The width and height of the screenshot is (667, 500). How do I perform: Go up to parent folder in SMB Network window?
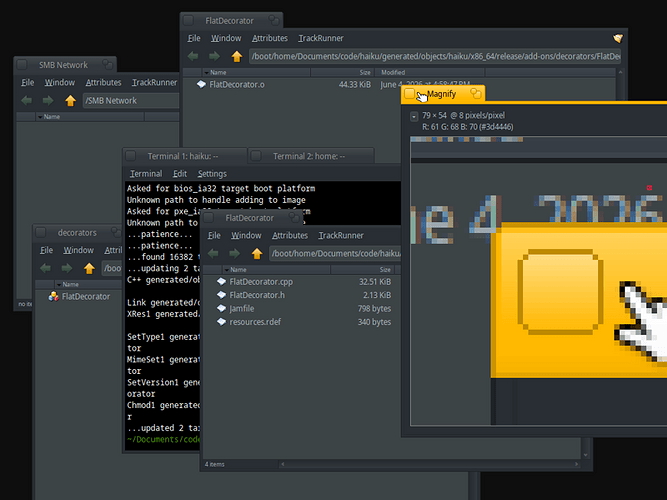pos(70,101)
